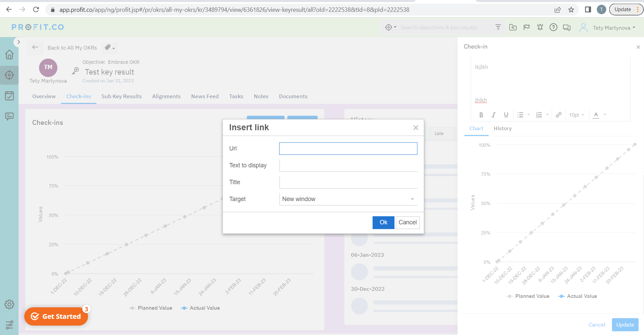Viewport: 644px width, 335px height.
Task: Click the Get Started button
Action: 56,316
